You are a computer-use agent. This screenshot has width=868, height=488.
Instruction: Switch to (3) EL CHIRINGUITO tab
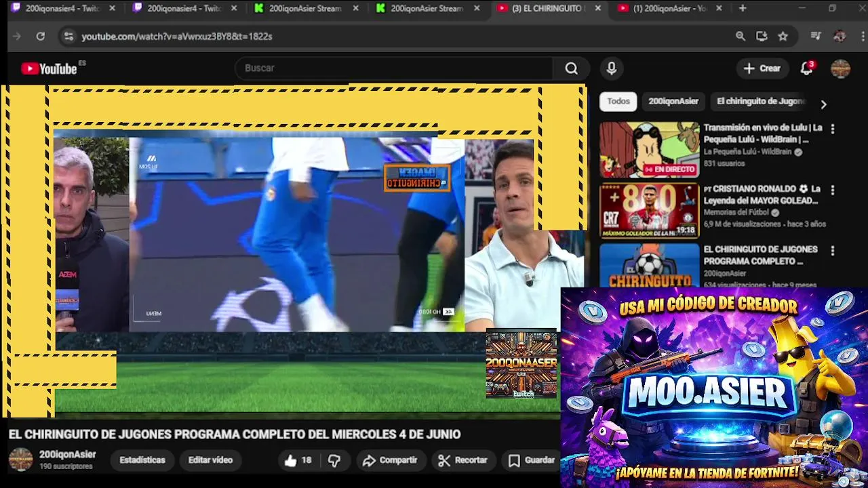(549, 8)
